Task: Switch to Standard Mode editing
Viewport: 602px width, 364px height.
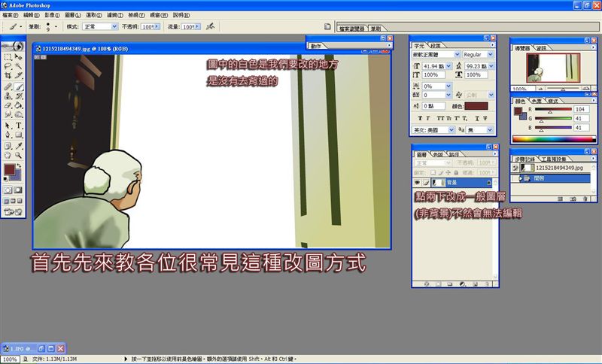Action: (8, 190)
